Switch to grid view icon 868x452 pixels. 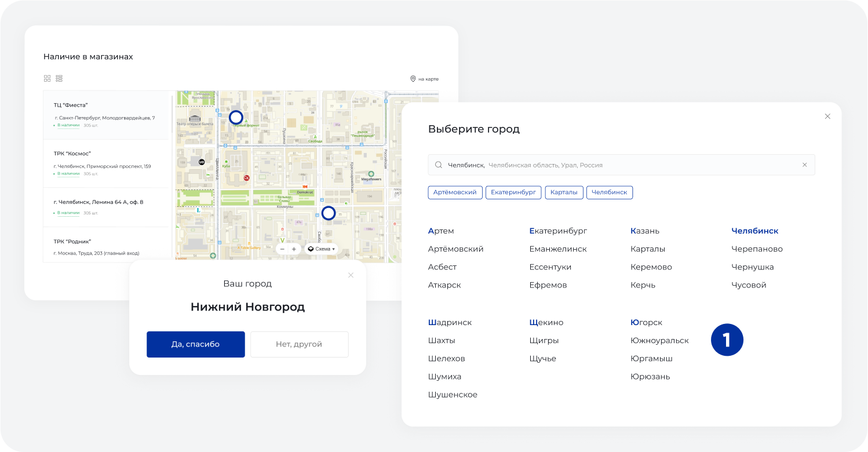click(x=48, y=78)
